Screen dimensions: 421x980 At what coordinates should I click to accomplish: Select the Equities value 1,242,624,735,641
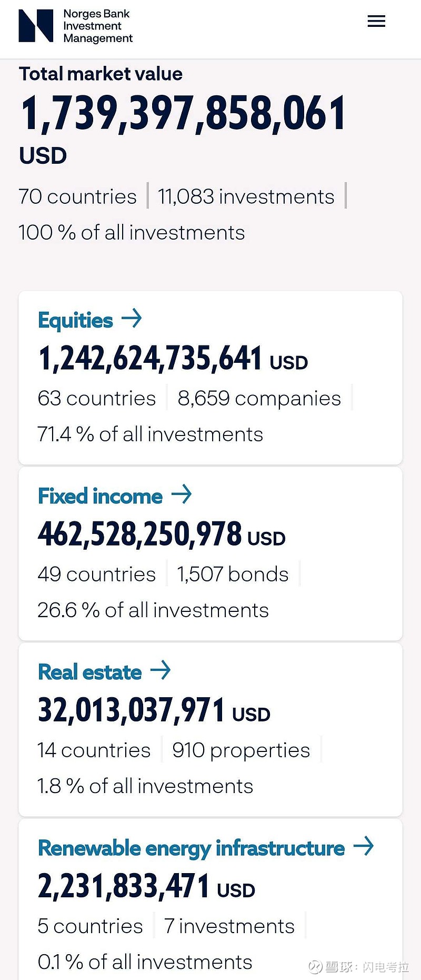[150, 359]
